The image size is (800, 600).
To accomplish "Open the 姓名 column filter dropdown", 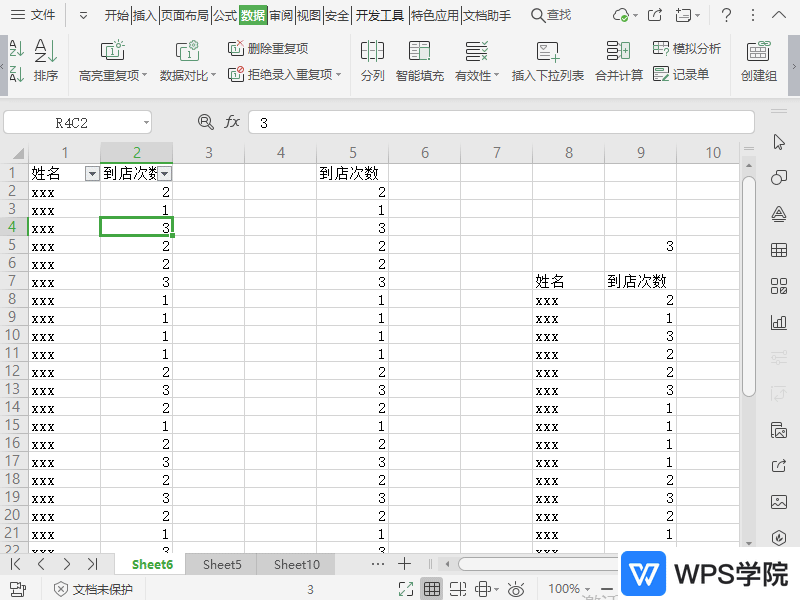I will [x=92, y=172].
